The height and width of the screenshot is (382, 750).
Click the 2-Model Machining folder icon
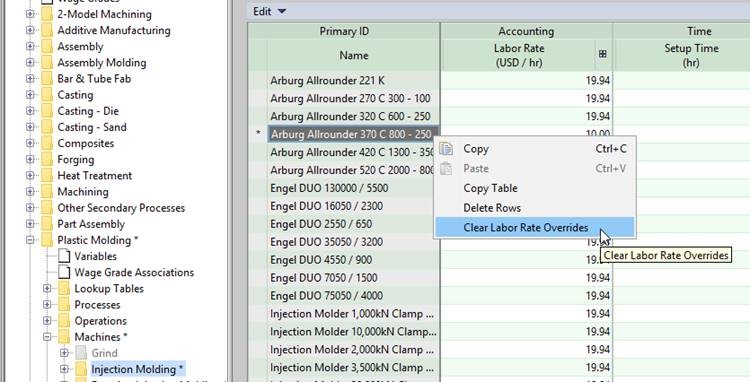[47, 14]
